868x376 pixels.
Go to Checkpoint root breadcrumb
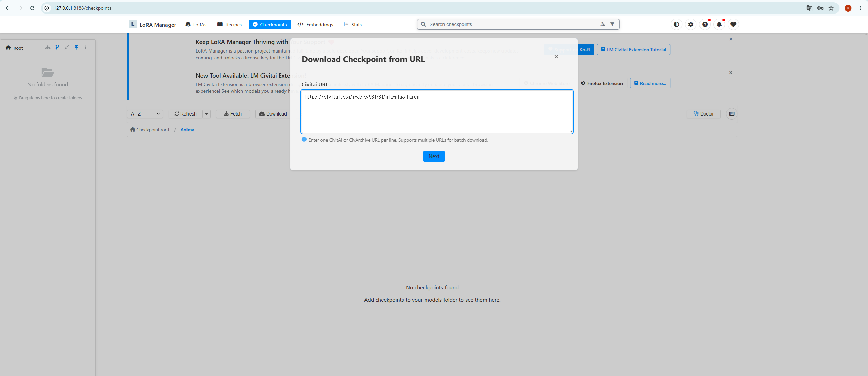[150, 130]
